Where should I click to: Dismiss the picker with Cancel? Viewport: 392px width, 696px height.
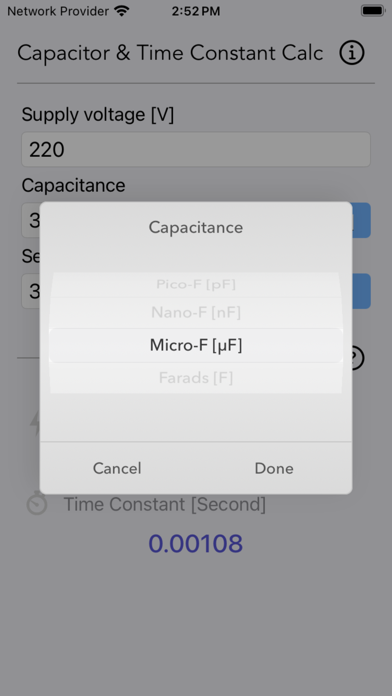coord(117,468)
